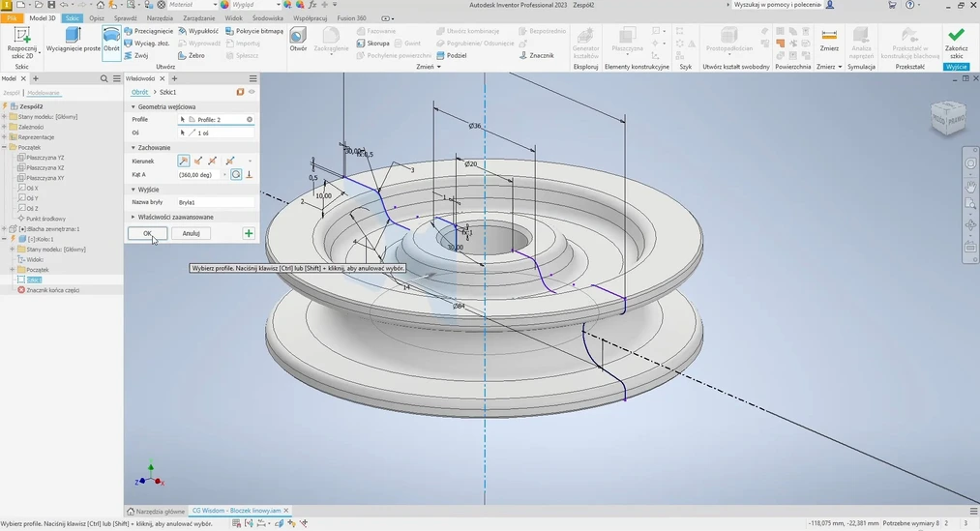Switch to the Model 3D ribbon tab

click(x=43, y=18)
